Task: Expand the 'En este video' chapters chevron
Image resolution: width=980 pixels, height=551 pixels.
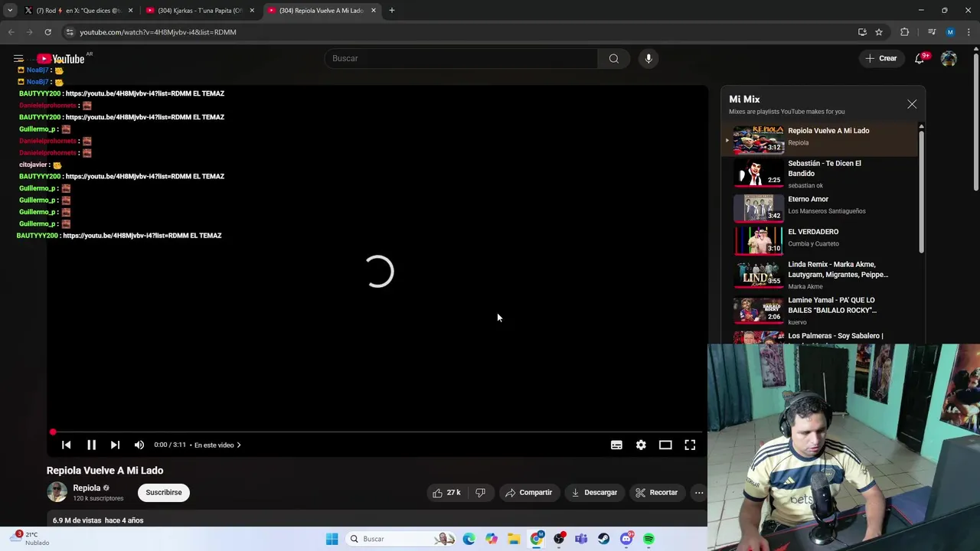Action: click(239, 445)
